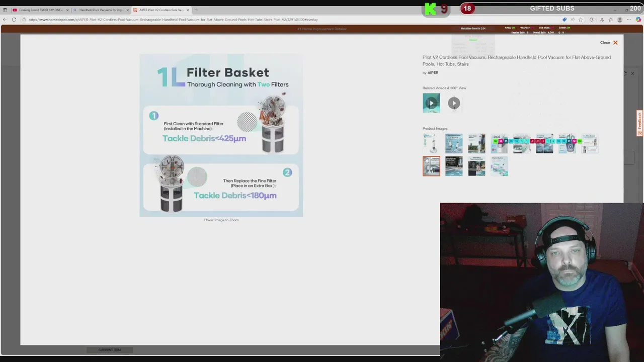Click the Read aloud icon

tap(573, 20)
